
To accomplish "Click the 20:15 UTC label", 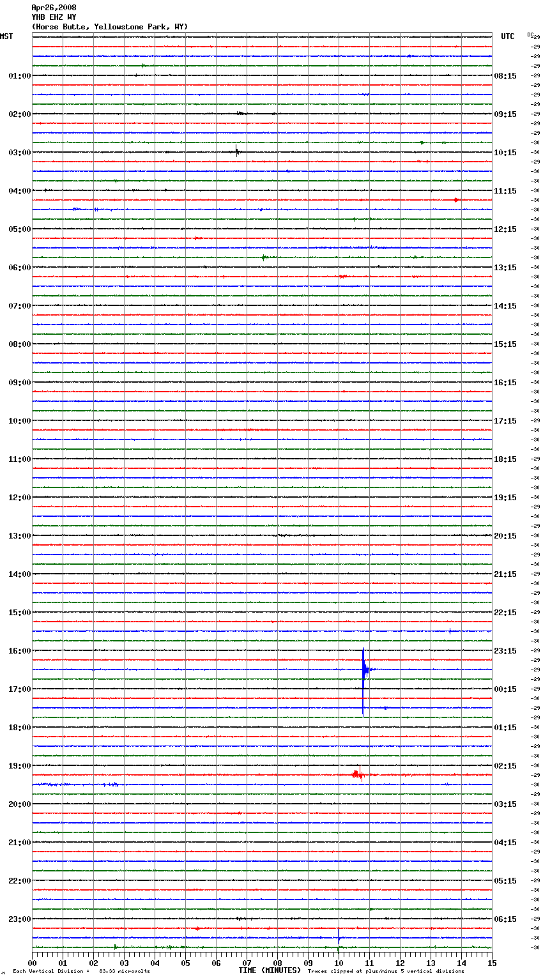I will 505,536.
